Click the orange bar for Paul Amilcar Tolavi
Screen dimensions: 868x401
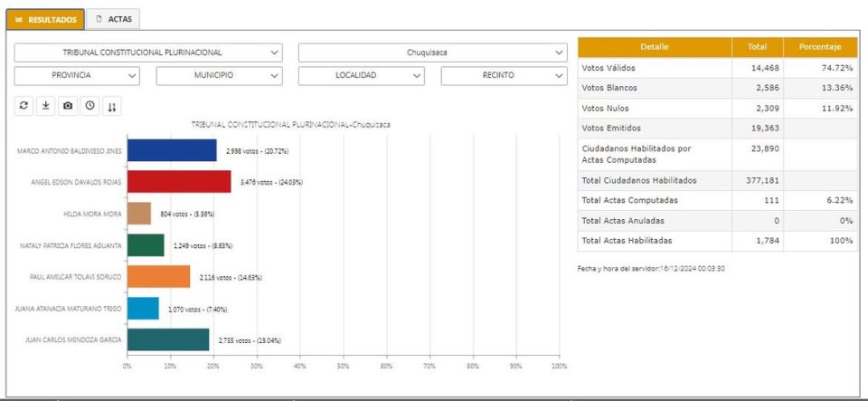tap(158, 276)
